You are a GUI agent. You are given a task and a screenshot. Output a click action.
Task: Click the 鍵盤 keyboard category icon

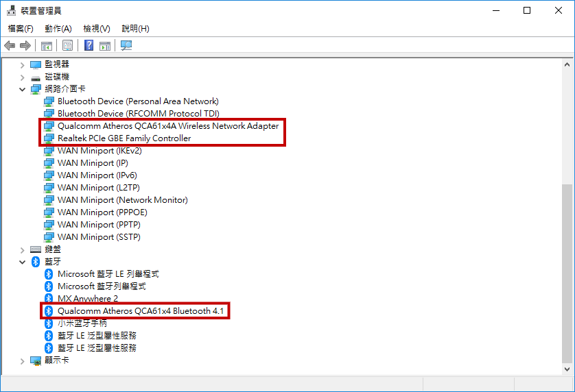(36, 249)
